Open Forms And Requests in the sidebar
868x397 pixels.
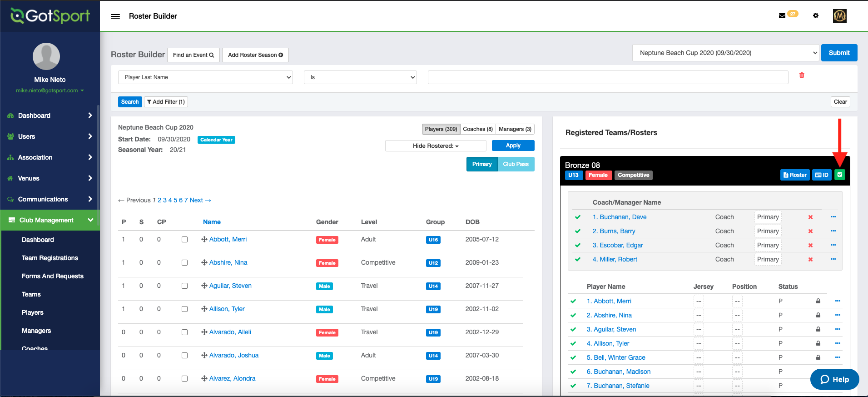click(53, 276)
